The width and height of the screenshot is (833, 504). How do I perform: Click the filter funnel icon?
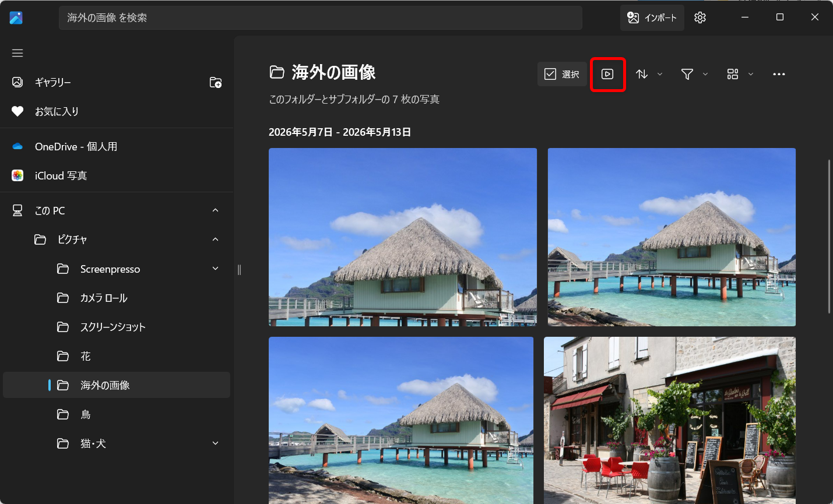[x=687, y=74]
